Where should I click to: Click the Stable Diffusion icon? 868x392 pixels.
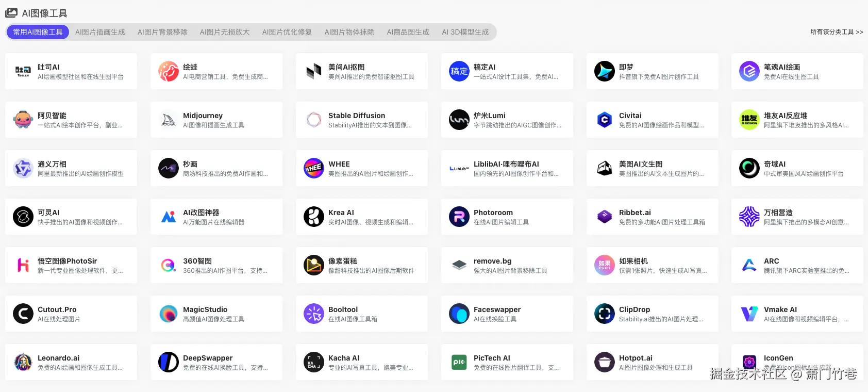314,120
